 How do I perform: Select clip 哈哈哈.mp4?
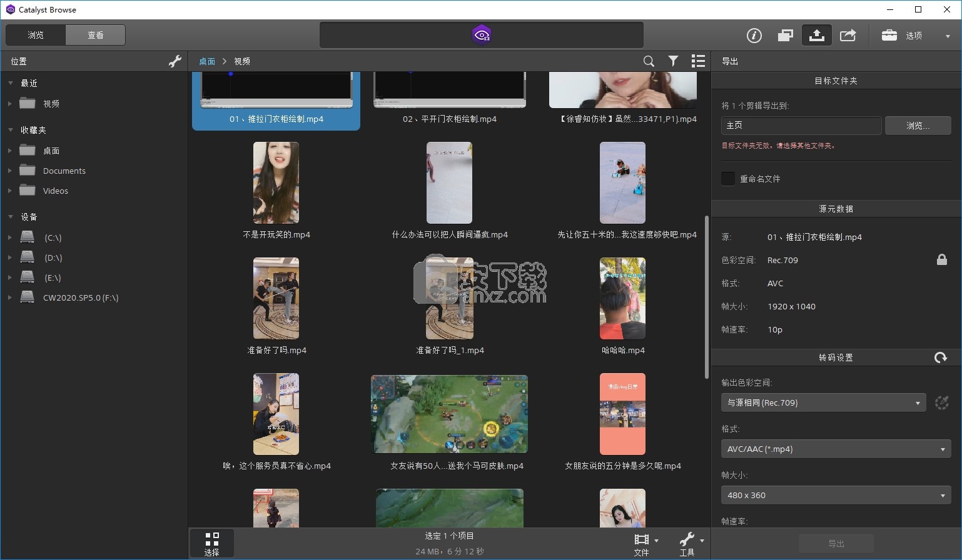(x=622, y=306)
